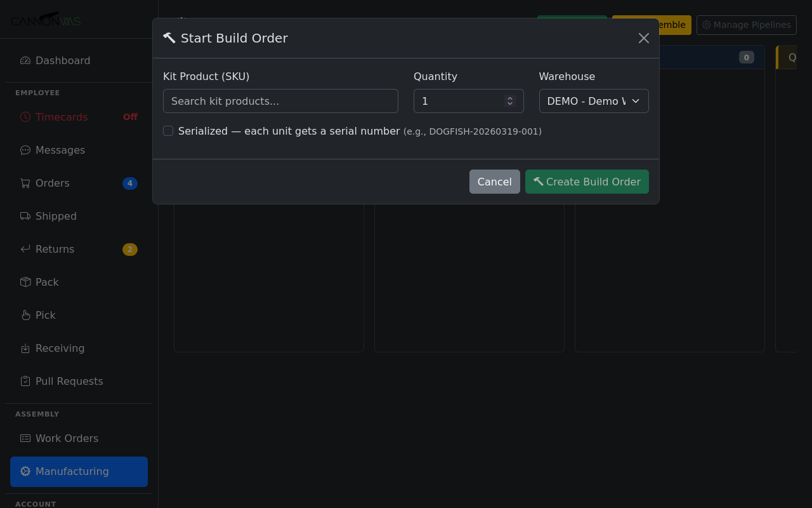This screenshot has width=812, height=508.
Task: Click the Receiving inbox icon
Action: 25,349
